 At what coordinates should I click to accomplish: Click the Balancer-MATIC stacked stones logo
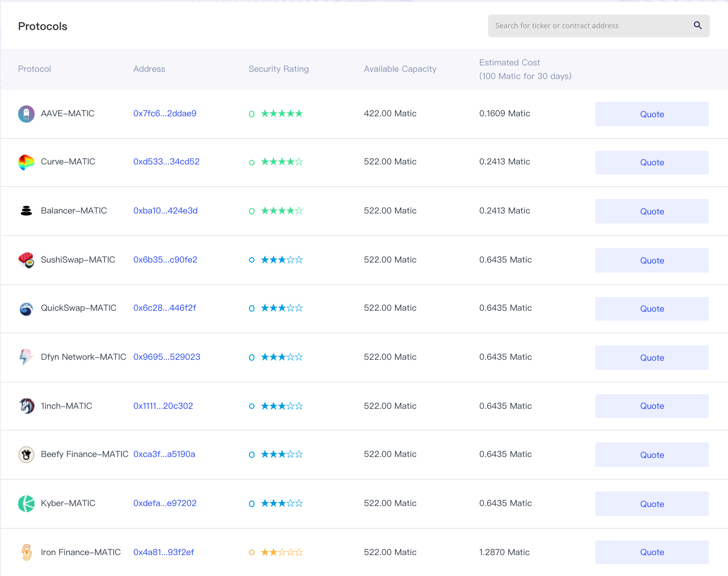click(26, 211)
